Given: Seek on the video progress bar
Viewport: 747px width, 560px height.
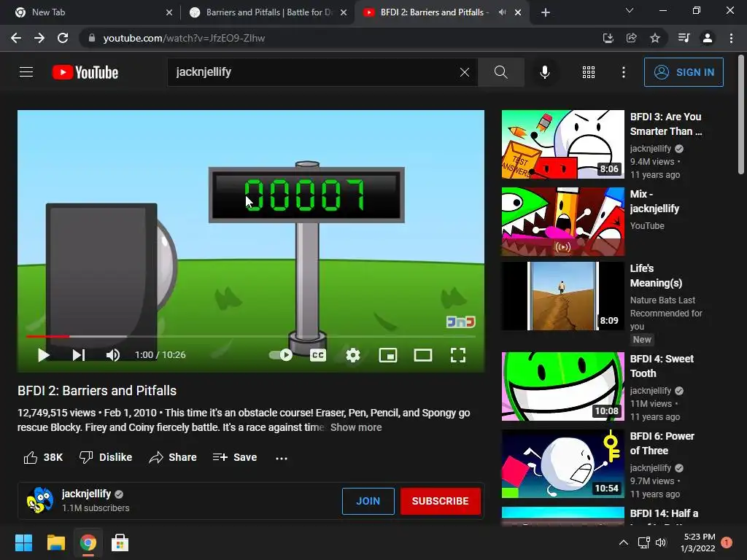Looking at the screenshot, I should [x=251, y=336].
